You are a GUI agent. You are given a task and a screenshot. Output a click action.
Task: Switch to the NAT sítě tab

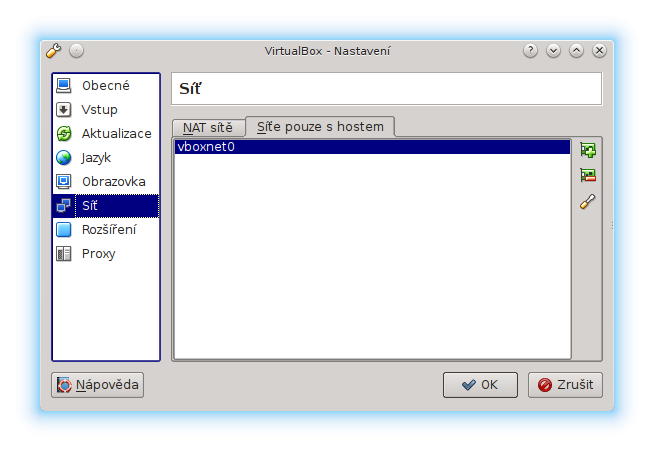point(208,128)
